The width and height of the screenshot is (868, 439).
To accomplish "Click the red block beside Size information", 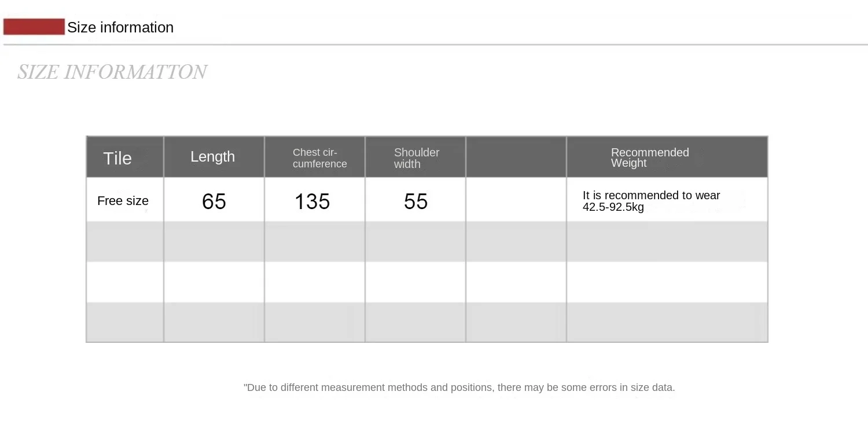I will click(34, 27).
